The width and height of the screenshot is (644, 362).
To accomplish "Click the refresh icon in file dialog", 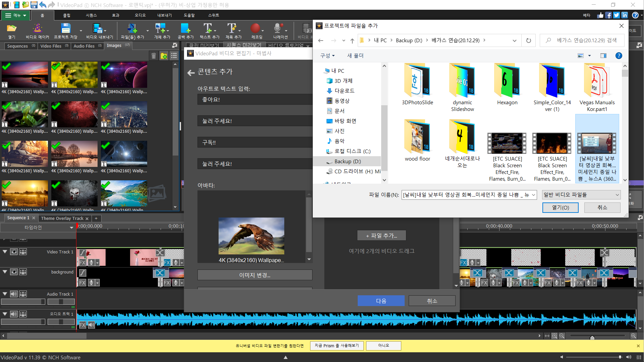I will coord(528,41).
